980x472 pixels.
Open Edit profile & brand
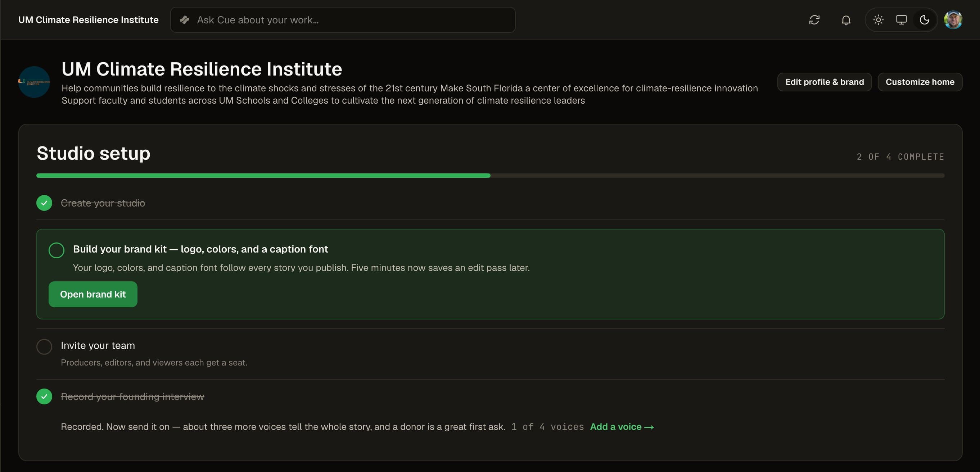click(825, 82)
